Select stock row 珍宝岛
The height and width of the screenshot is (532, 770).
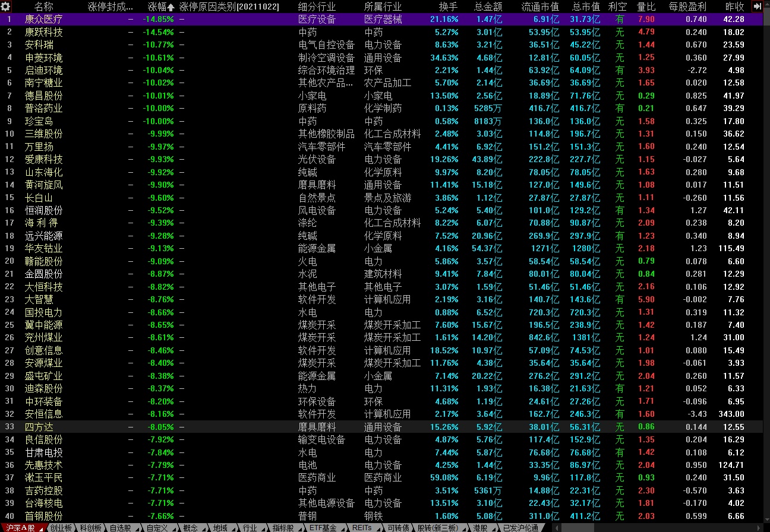pos(381,121)
